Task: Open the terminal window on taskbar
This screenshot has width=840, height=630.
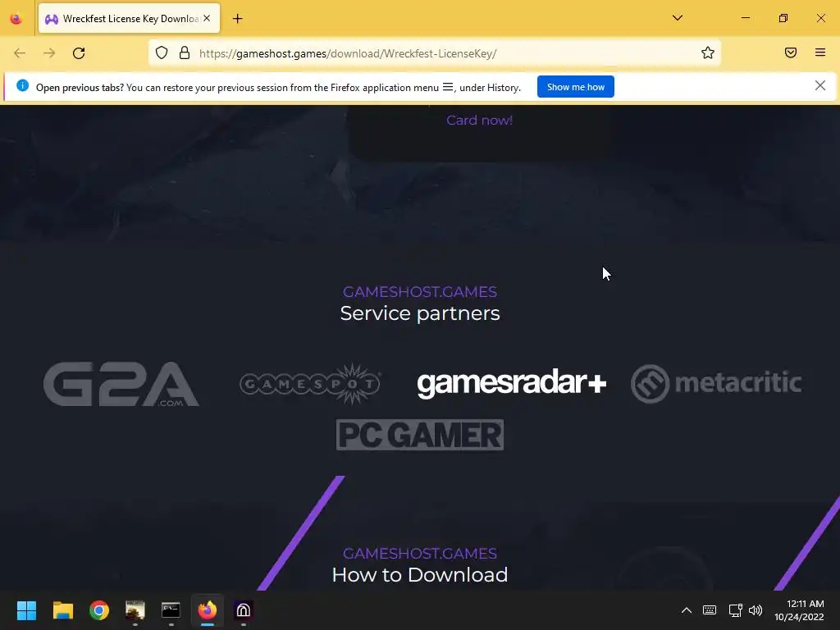Action: (x=171, y=610)
